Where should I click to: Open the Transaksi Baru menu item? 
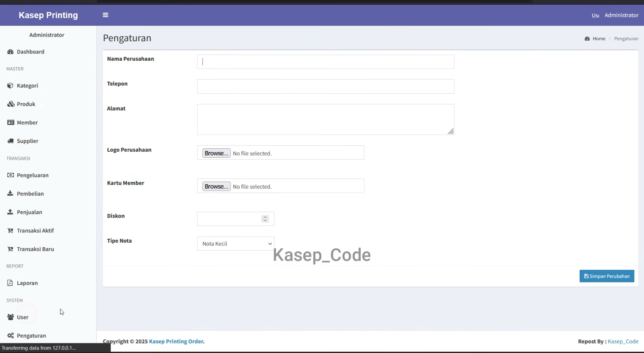pos(48,249)
